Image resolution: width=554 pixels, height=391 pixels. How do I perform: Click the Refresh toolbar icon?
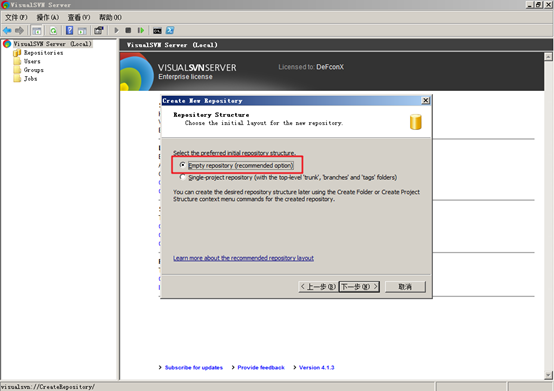[53, 31]
